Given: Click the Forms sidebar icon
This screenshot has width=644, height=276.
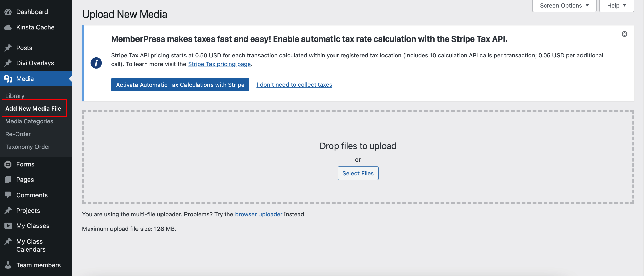Looking at the screenshot, I should tap(8, 164).
